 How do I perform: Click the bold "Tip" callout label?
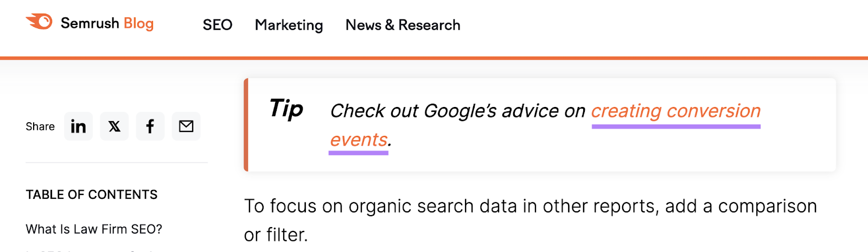[286, 109]
